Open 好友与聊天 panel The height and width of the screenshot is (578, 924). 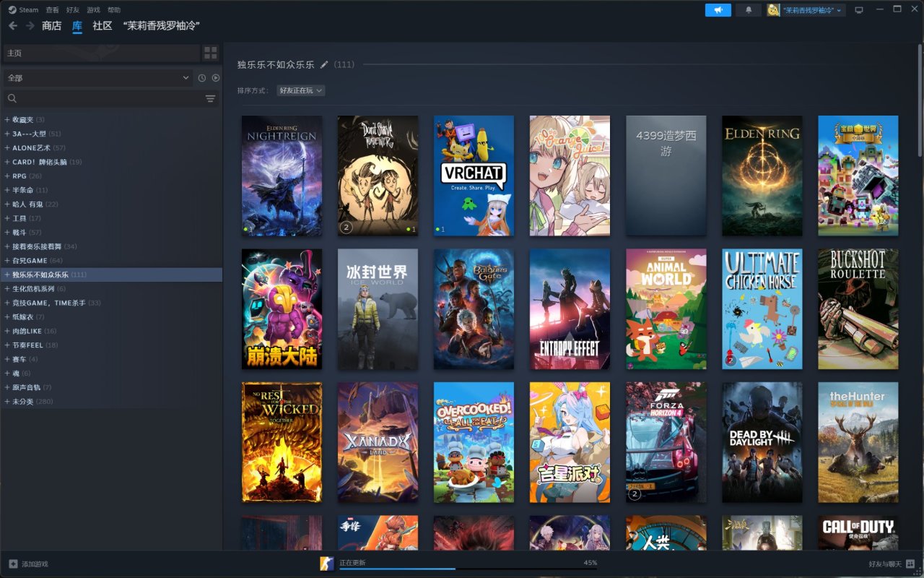click(892, 564)
